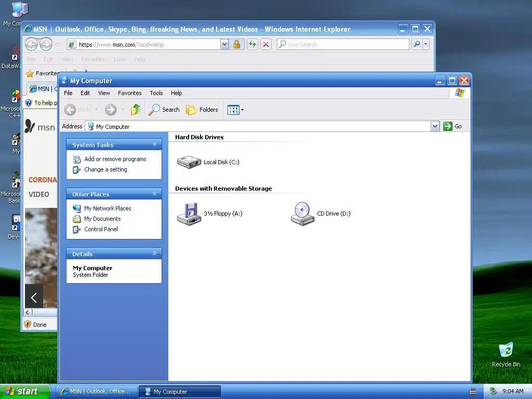Open the Start menu
The image size is (532, 399).
(x=25, y=392)
